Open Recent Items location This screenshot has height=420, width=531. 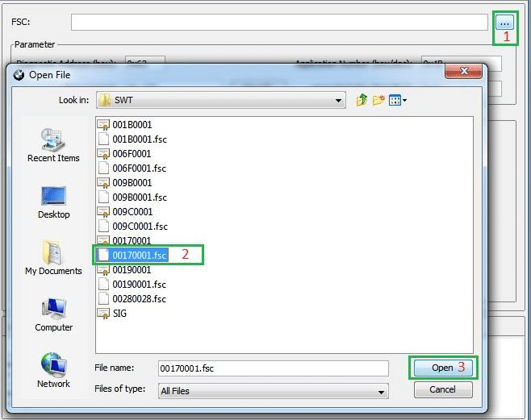pyautogui.click(x=53, y=145)
